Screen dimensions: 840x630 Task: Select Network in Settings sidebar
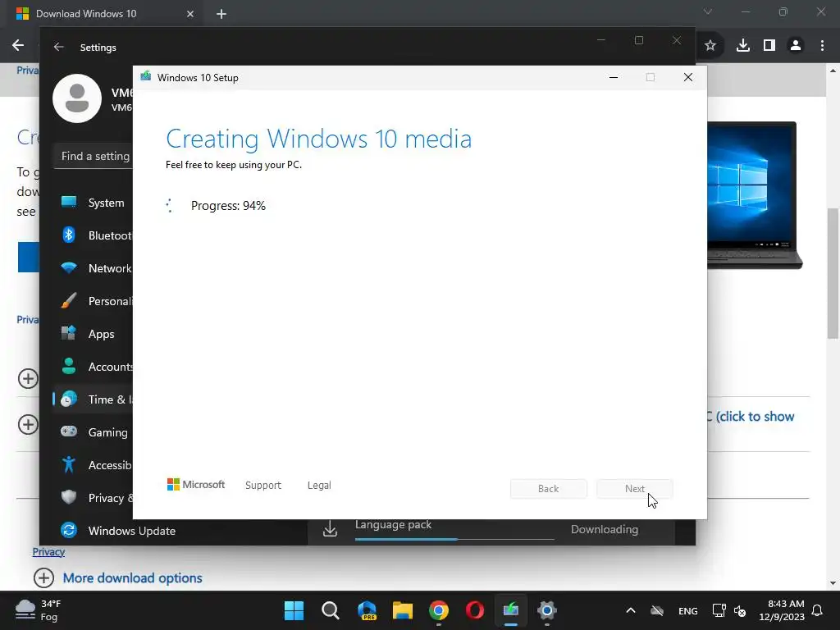coord(94,268)
